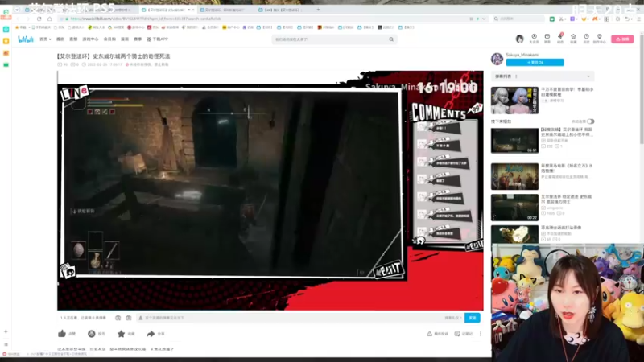Click the browser home button

coord(50,19)
